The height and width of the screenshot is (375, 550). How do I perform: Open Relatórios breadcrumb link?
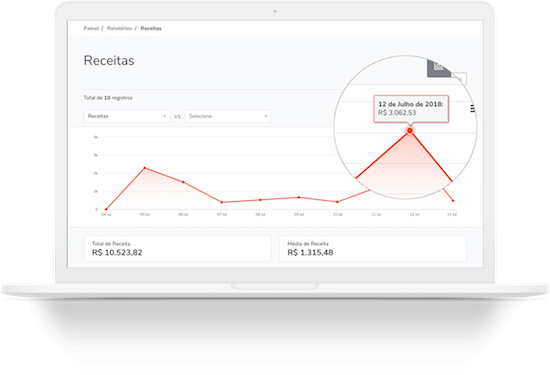120,28
